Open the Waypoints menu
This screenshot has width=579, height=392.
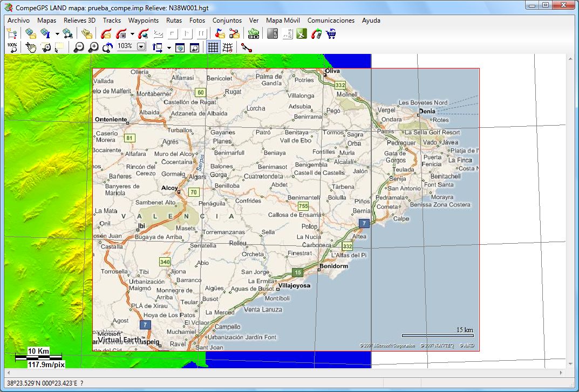[x=143, y=20]
